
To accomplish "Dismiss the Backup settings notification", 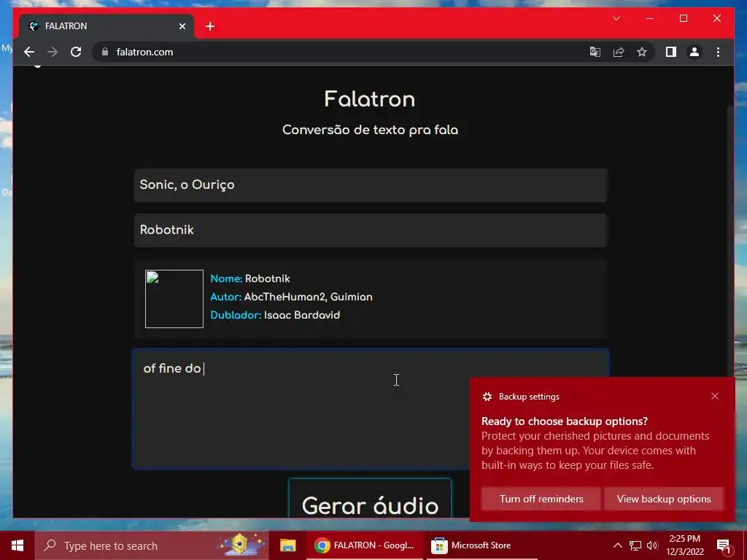I will pos(715,396).
